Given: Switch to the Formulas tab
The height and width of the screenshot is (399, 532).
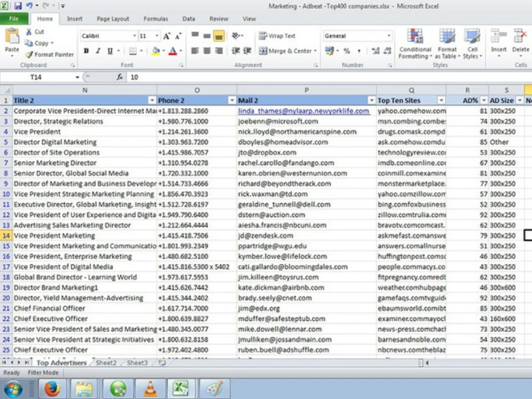Looking at the screenshot, I should click(x=156, y=19).
